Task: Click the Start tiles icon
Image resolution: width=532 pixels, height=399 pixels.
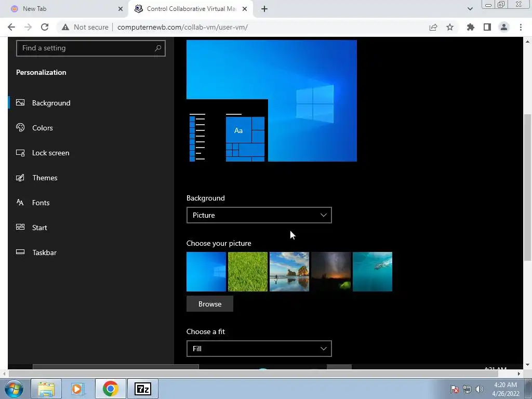Action: [x=20, y=227]
